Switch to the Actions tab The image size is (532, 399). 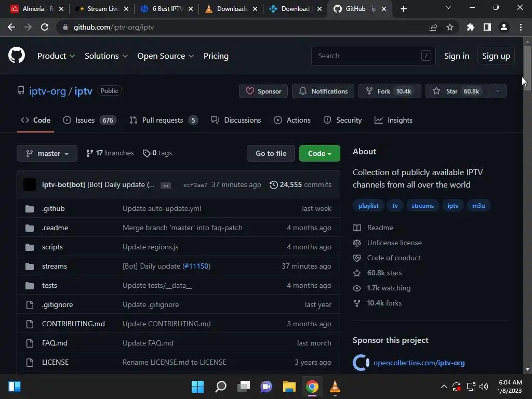coord(292,120)
